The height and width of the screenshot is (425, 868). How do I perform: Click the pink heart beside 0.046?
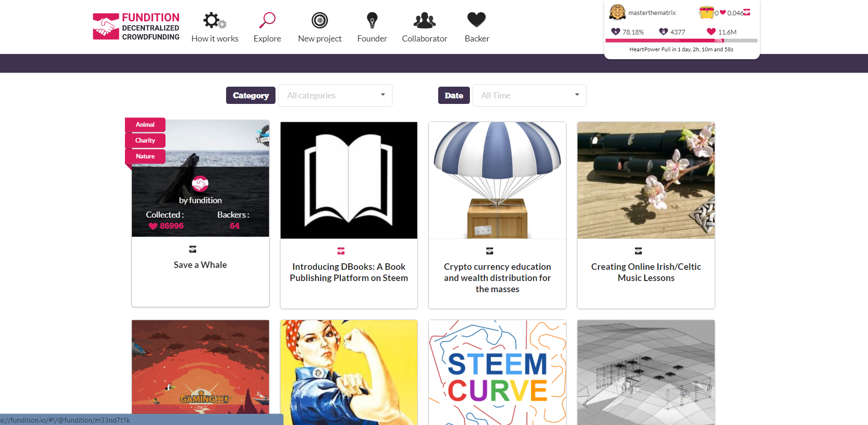tap(723, 13)
